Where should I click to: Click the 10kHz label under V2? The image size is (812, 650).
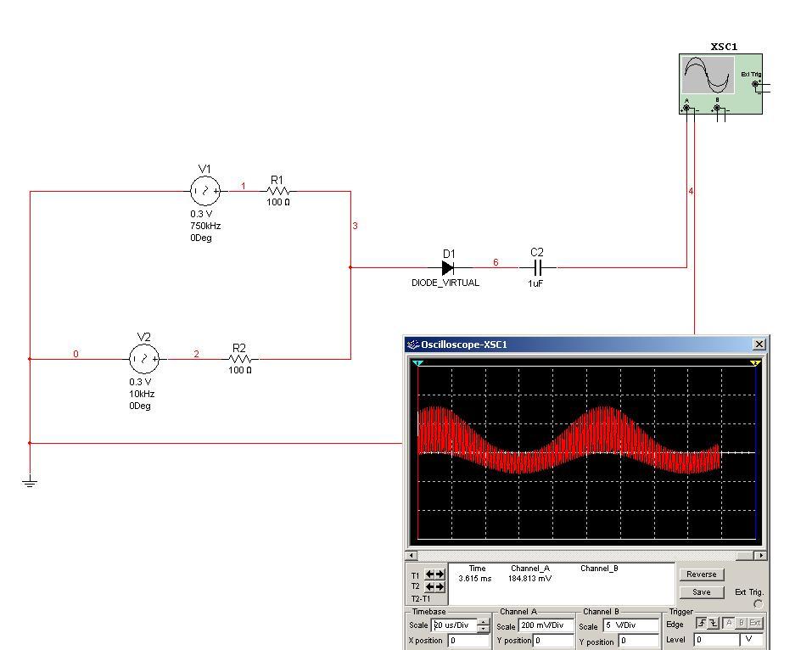[142, 394]
